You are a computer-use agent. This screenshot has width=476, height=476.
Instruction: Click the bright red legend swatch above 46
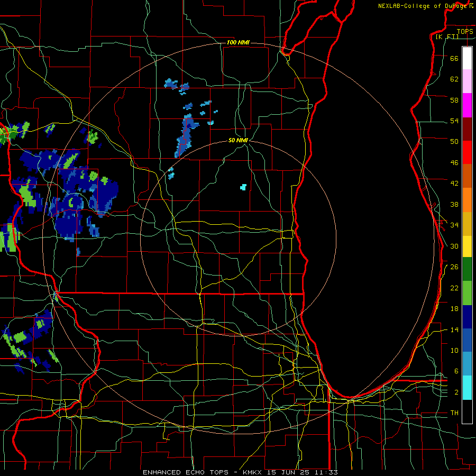pyautogui.click(x=467, y=152)
